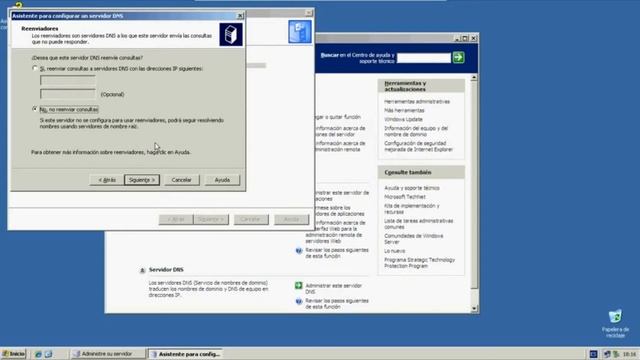The width and height of the screenshot is (640, 360).
Task: Open 'Lista de tareas administrativas comunes' link
Action: 418,224
